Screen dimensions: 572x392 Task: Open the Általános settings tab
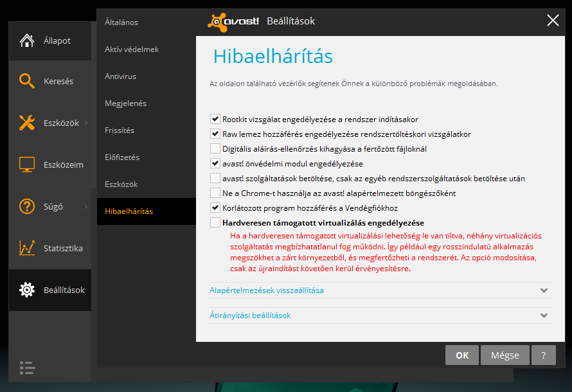click(x=147, y=22)
